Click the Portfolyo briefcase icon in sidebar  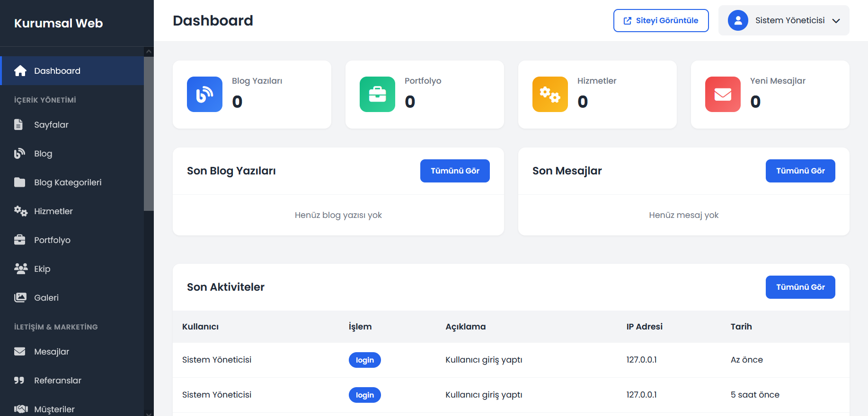coord(20,240)
